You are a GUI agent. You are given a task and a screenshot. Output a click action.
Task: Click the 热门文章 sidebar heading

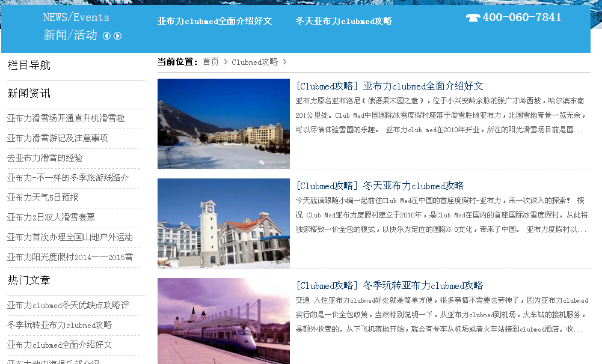(29, 281)
